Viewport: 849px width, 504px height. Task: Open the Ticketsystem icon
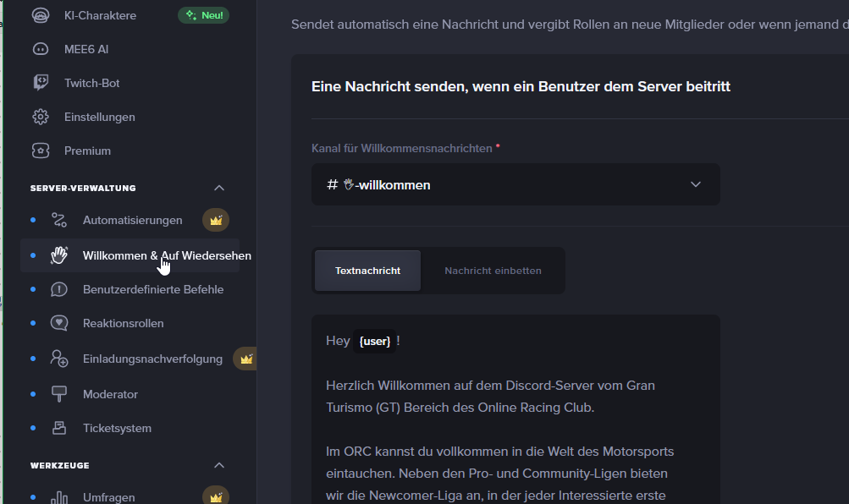coord(58,428)
